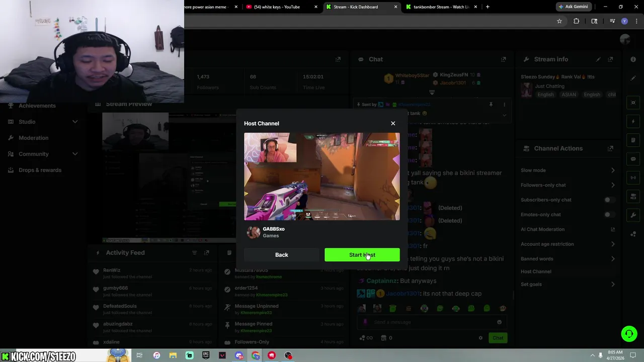Pop out the Channel Actions panel

coord(610,148)
